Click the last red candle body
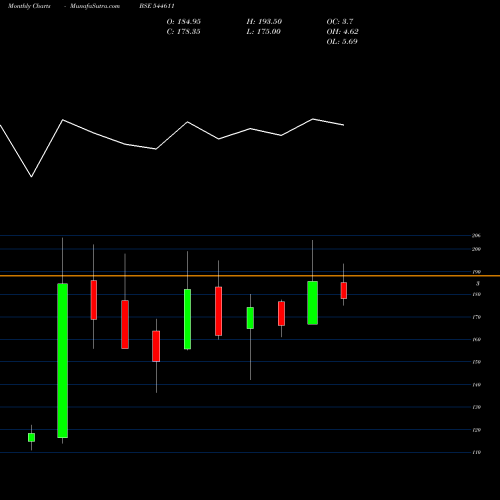 [x=344, y=290]
